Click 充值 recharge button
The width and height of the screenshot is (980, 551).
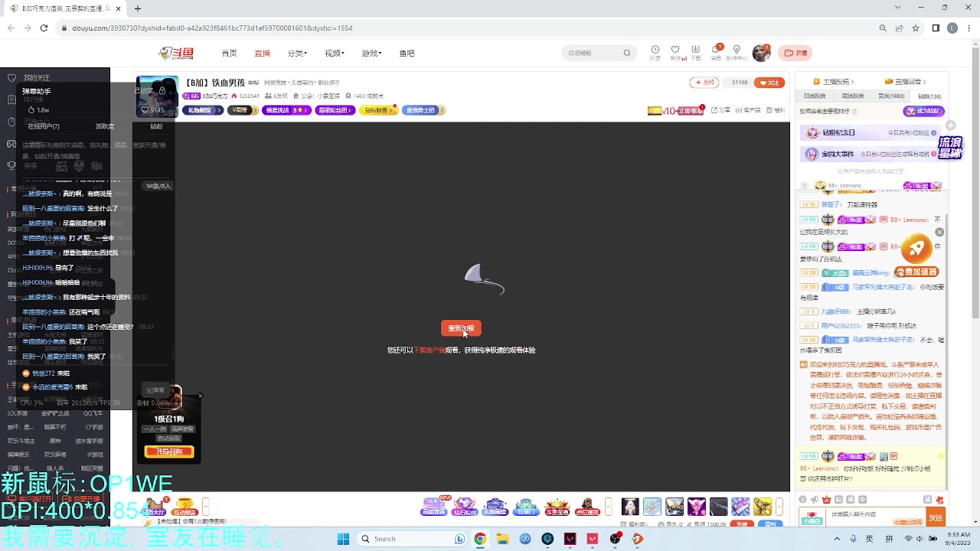(x=741, y=524)
